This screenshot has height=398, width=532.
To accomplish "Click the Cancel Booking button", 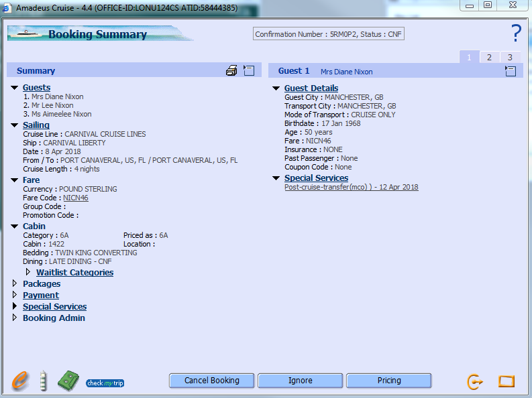I will click(x=212, y=381).
